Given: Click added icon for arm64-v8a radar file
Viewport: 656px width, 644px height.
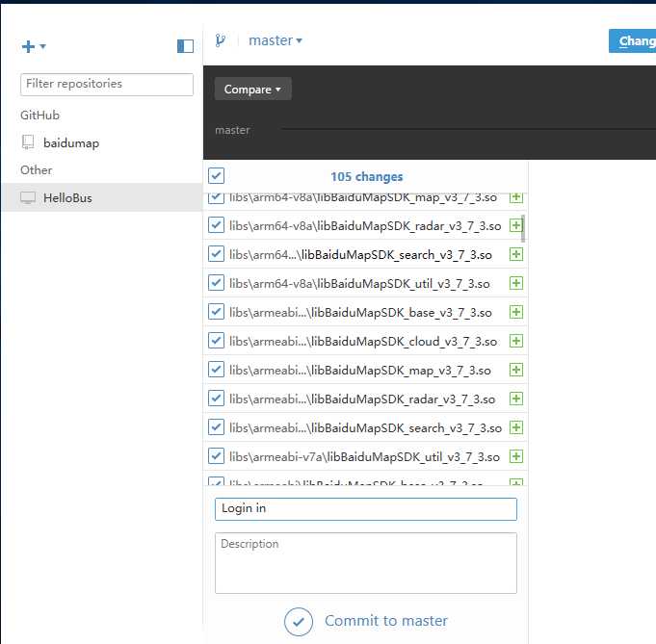Looking at the screenshot, I should coord(516,225).
